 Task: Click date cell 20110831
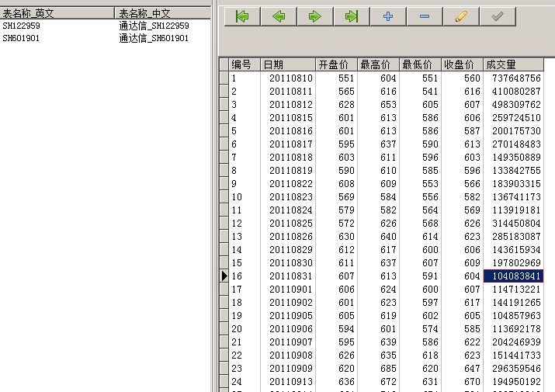click(288, 276)
